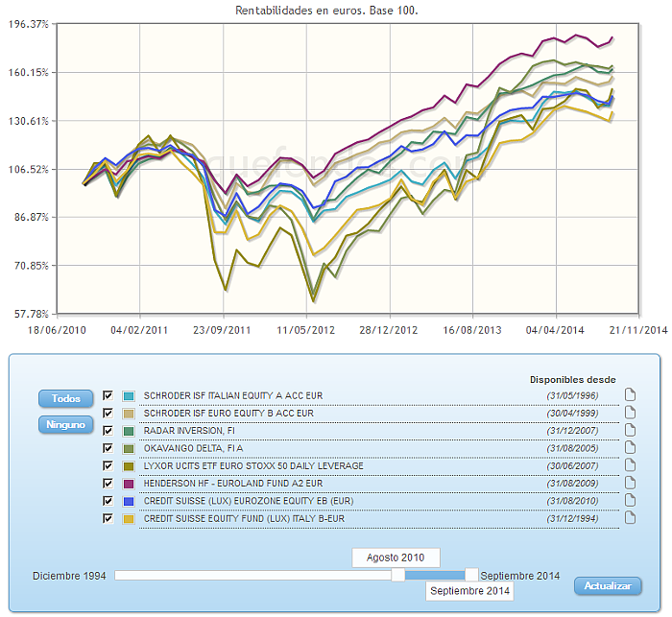Screen dimensions: 672x617
Task: Click the date (31/08/2005)
Action: click(572, 448)
